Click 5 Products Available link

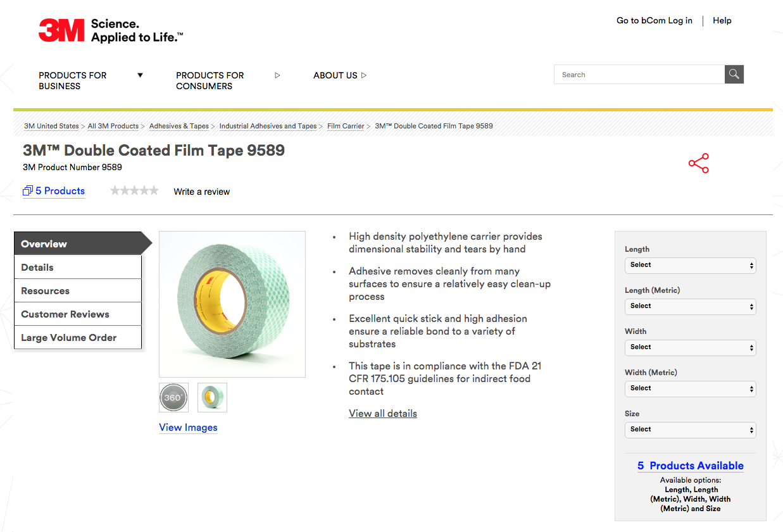click(x=691, y=466)
